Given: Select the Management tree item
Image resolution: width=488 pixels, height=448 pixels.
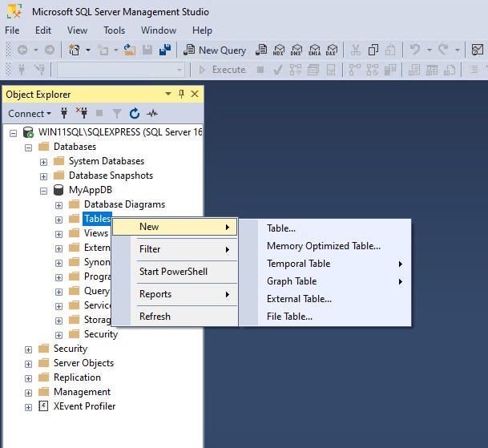Looking at the screenshot, I should pos(82,392).
